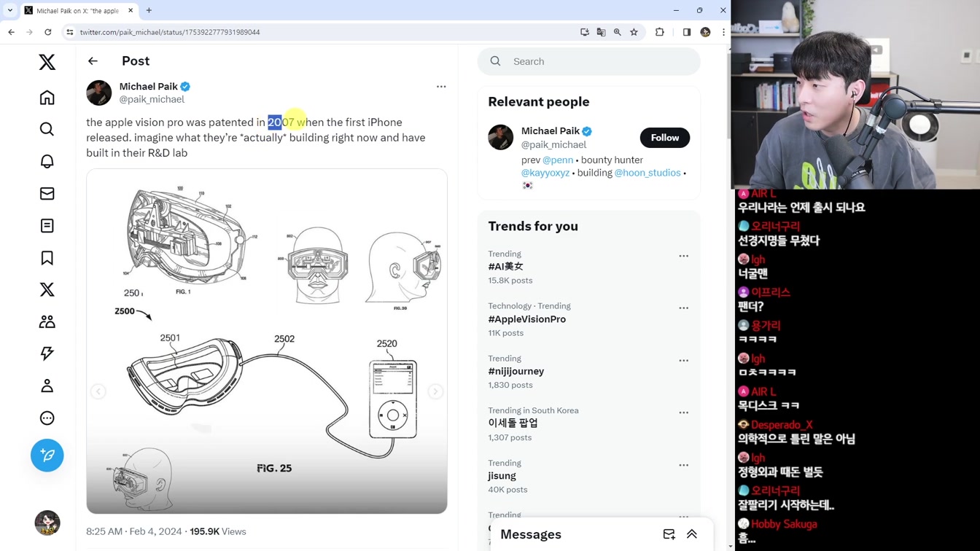Open @penn profile link
The image size is (980, 551).
pyautogui.click(x=558, y=160)
